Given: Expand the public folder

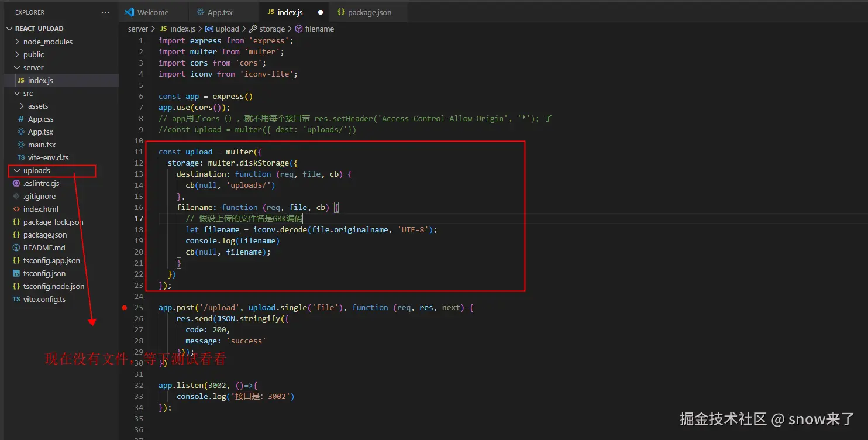Looking at the screenshot, I should [x=17, y=54].
